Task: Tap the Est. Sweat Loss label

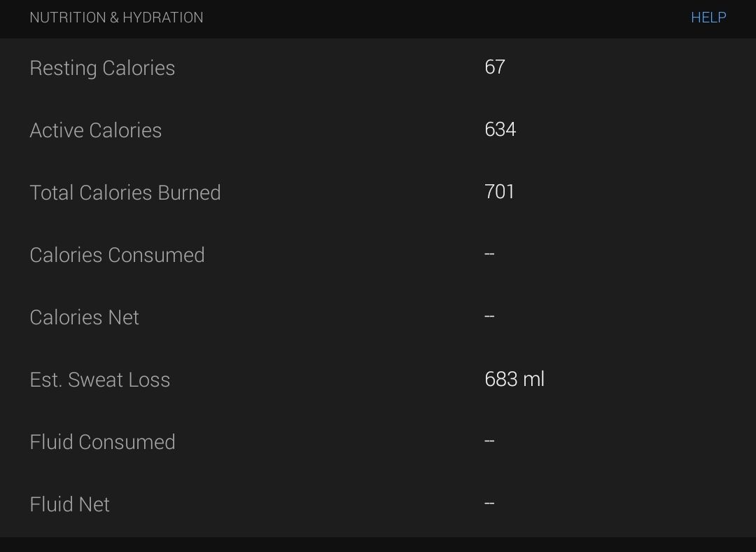Action: tap(100, 380)
